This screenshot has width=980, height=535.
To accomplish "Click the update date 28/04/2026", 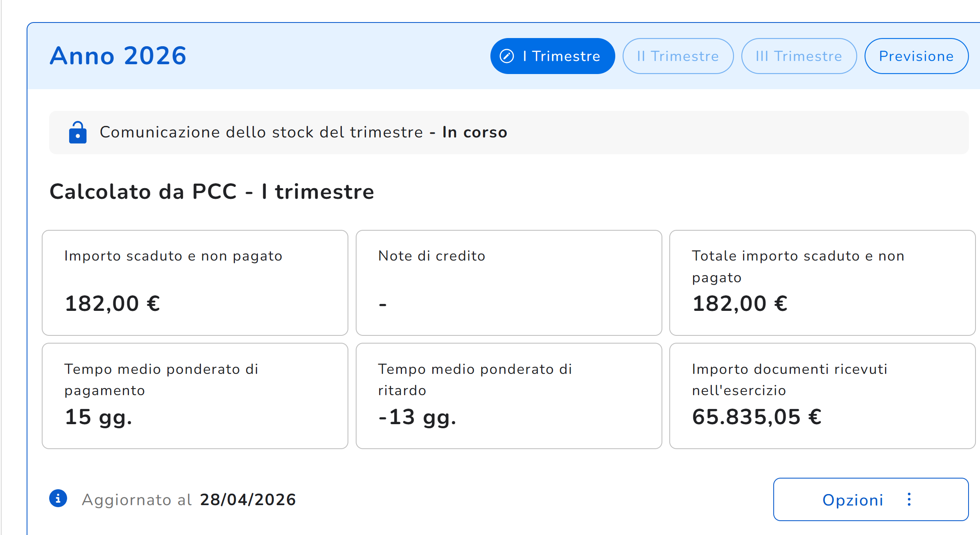I will pyautogui.click(x=248, y=499).
